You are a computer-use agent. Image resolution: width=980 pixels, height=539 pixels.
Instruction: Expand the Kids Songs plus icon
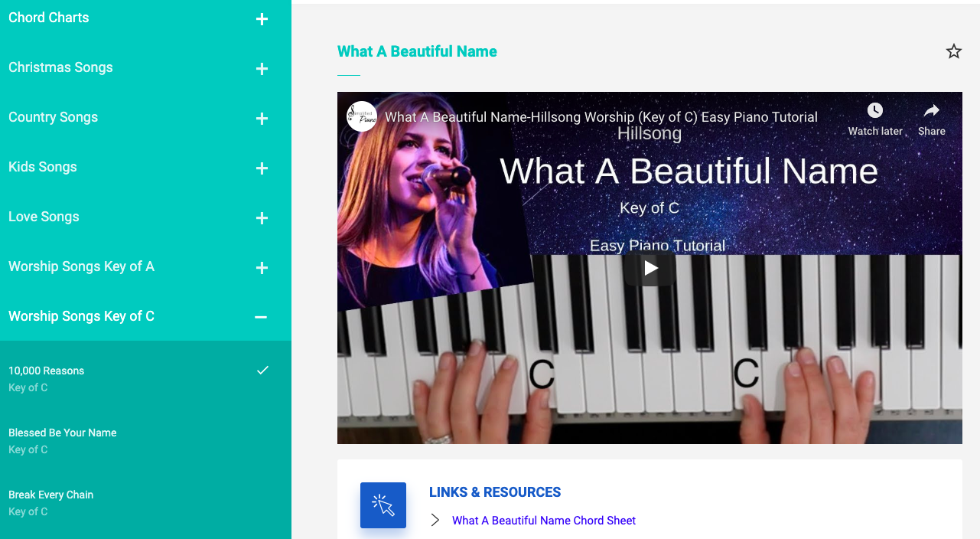[262, 168]
